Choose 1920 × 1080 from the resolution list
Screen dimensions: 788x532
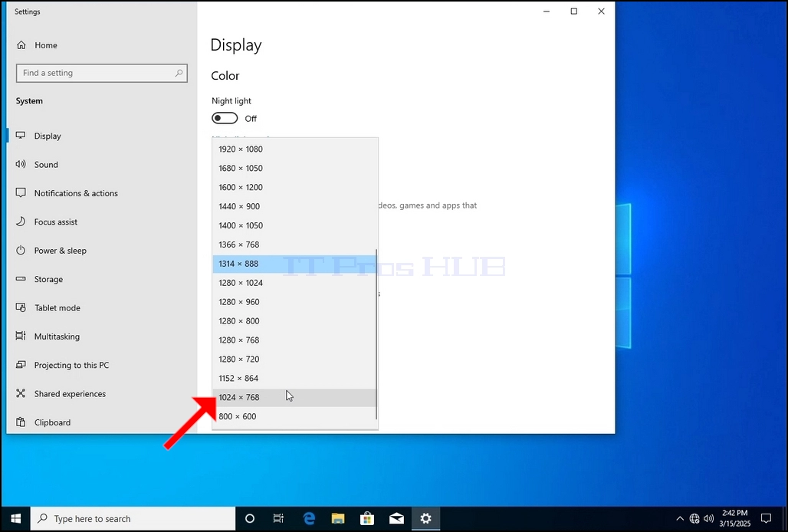[x=294, y=149]
